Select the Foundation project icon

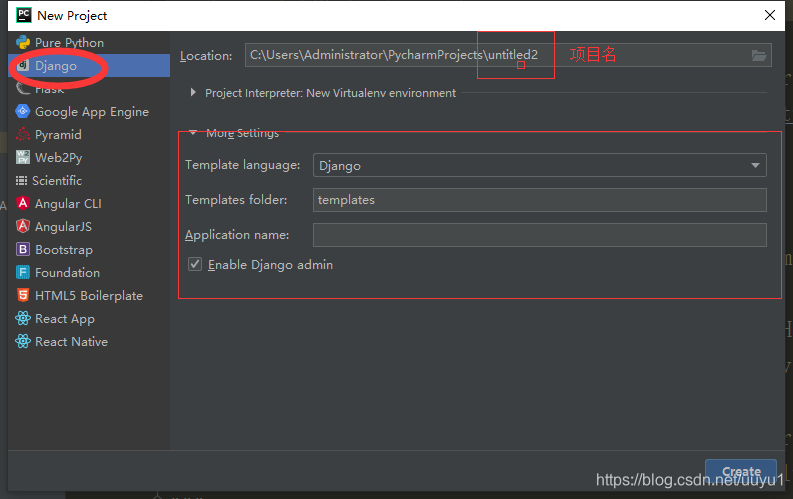pyautogui.click(x=23, y=273)
